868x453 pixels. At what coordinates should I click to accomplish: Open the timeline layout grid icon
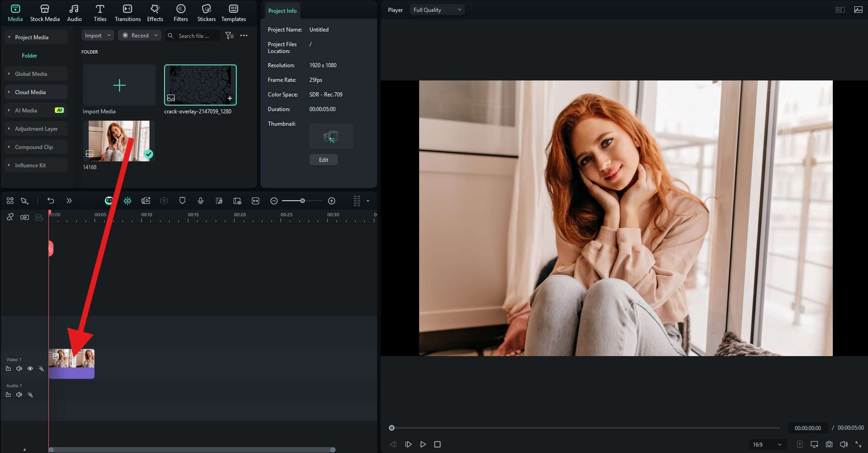(x=10, y=201)
